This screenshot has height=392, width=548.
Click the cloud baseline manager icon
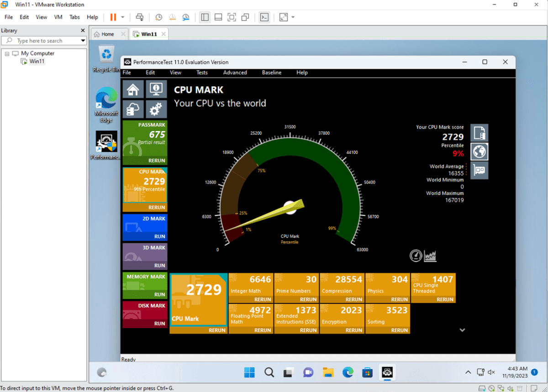point(133,110)
